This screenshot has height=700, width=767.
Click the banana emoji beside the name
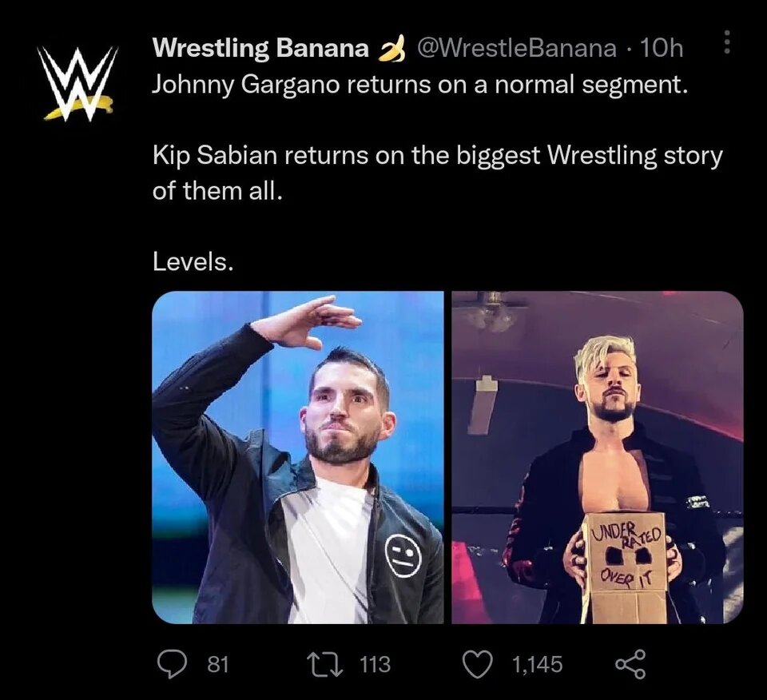(x=391, y=50)
